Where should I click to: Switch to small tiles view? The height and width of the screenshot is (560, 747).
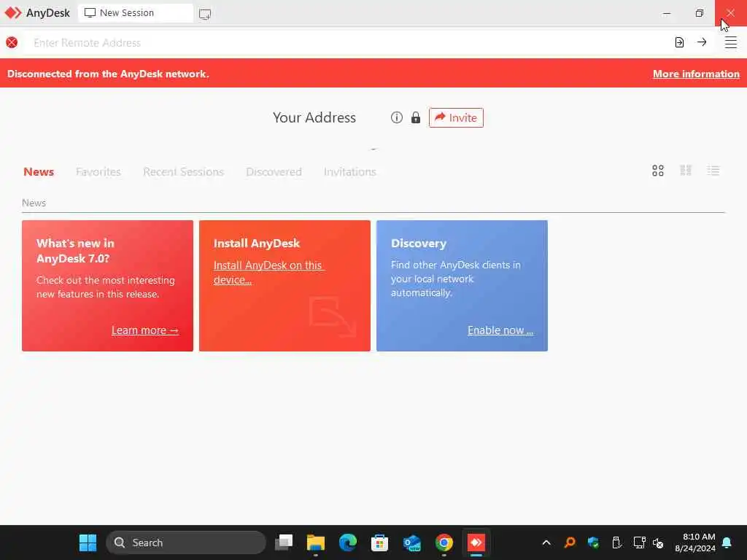(x=686, y=171)
